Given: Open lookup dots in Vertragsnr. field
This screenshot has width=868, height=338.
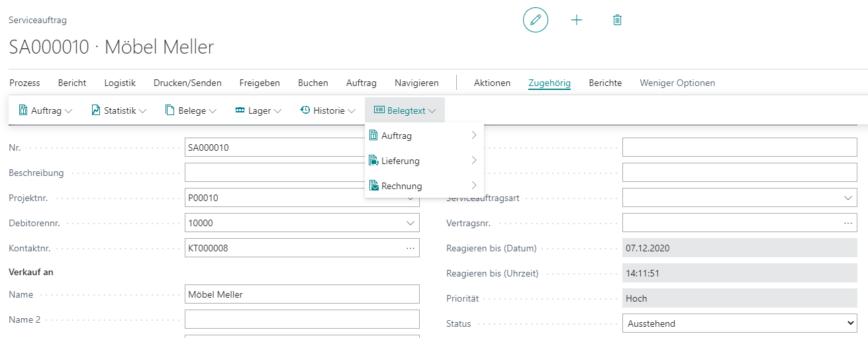Looking at the screenshot, I should click(x=848, y=223).
